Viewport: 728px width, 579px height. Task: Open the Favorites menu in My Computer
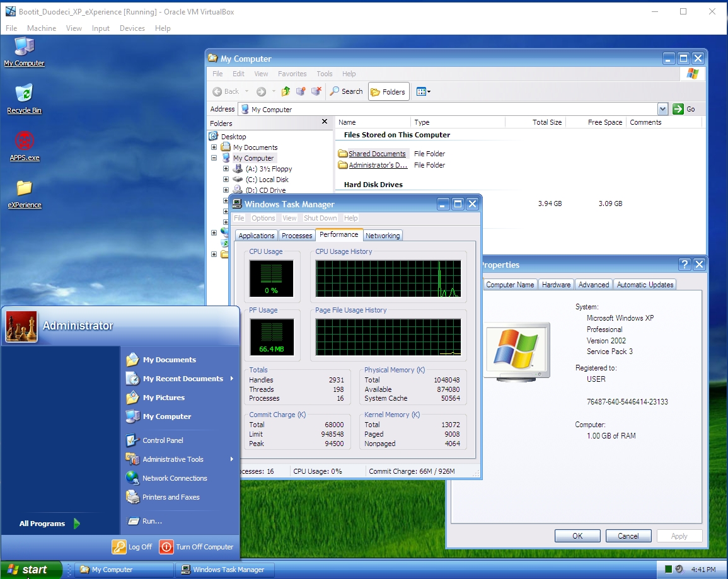pyautogui.click(x=292, y=74)
